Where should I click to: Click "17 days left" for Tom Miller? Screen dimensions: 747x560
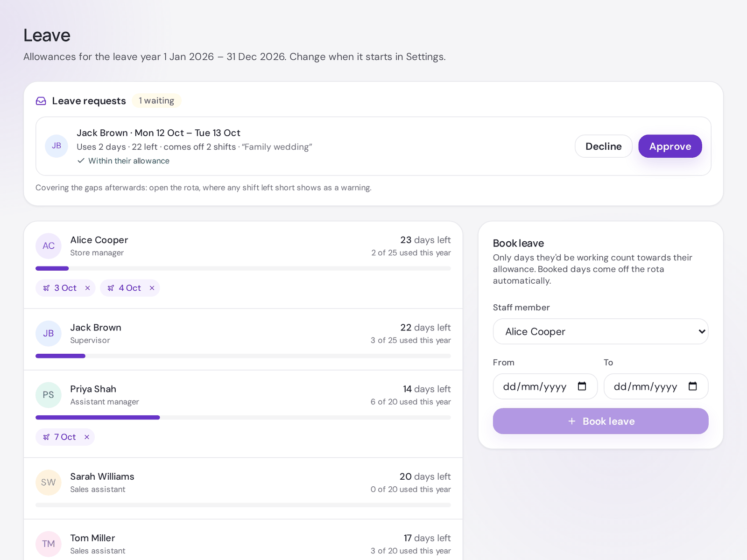pyautogui.click(x=427, y=538)
